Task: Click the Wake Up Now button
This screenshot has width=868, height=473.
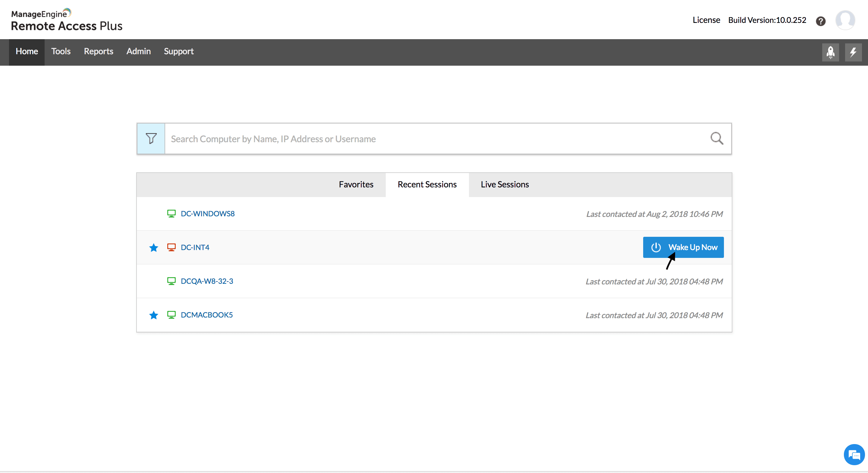Action: (x=683, y=247)
